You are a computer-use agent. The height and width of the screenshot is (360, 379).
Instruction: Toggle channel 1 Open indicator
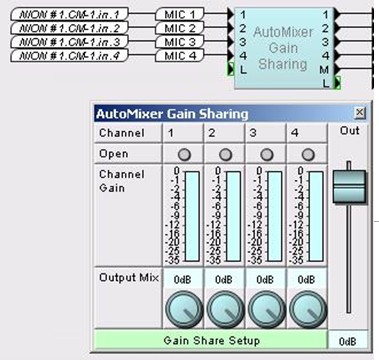pyautogui.click(x=184, y=154)
